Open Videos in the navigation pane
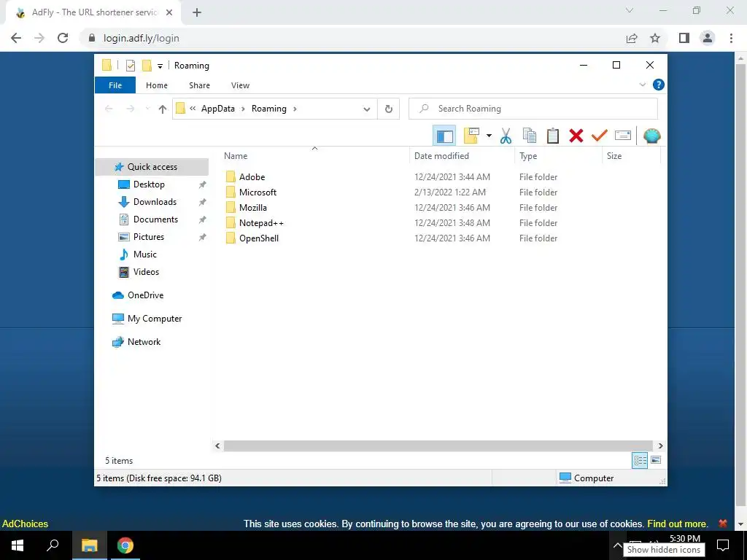 (146, 272)
